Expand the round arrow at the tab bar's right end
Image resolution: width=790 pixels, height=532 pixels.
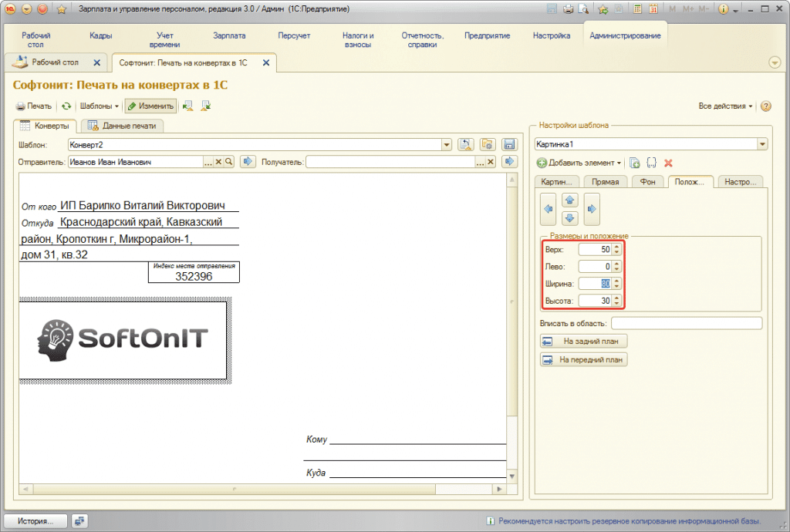click(x=775, y=63)
